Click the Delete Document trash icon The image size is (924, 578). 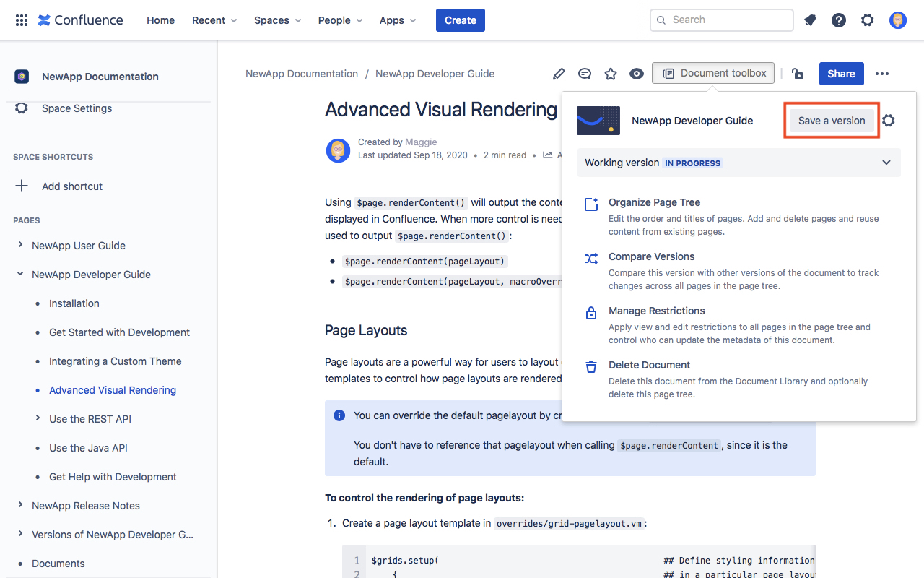(591, 367)
